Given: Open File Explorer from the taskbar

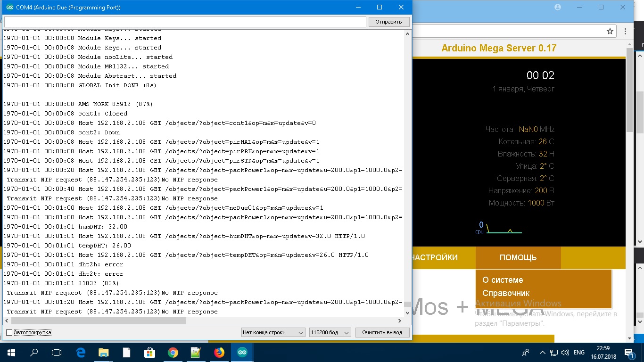Looking at the screenshot, I should pos(103,352).
